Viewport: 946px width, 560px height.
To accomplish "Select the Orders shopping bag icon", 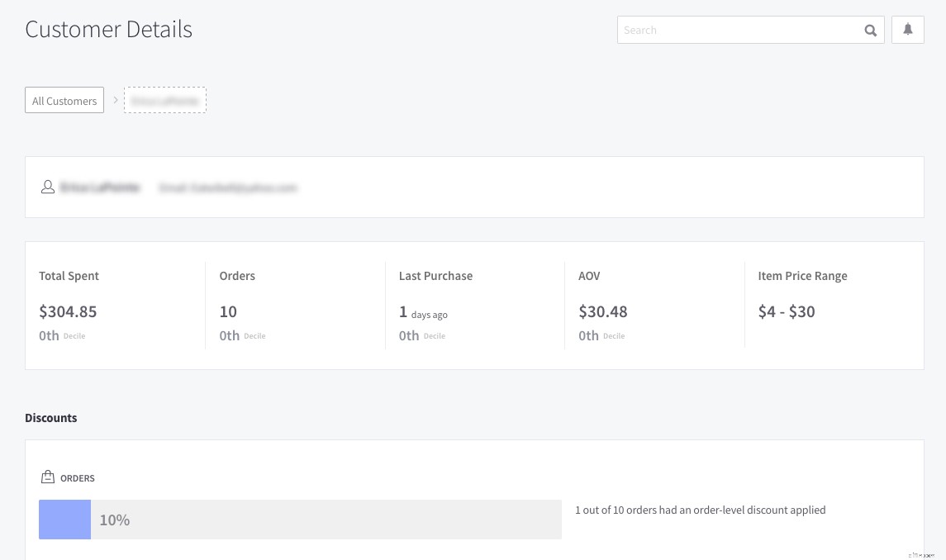I will (48, 477).
